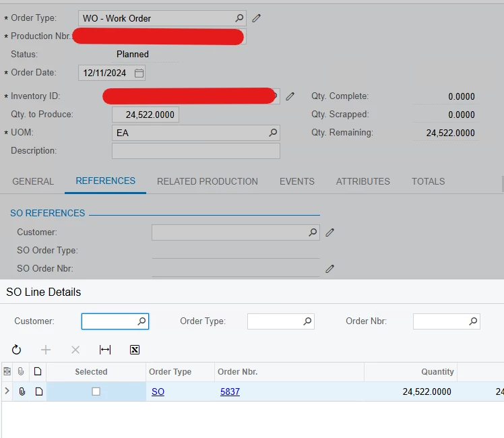Click the pencil icon beside Inventory ID

pyautogui.click(x=290, y=96)
